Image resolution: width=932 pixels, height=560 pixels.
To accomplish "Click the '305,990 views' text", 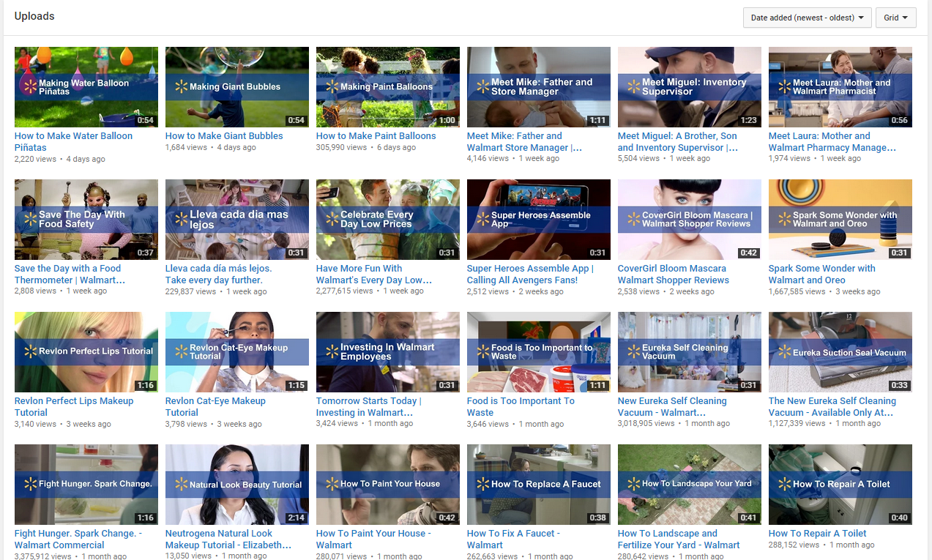I will point(341,147).
